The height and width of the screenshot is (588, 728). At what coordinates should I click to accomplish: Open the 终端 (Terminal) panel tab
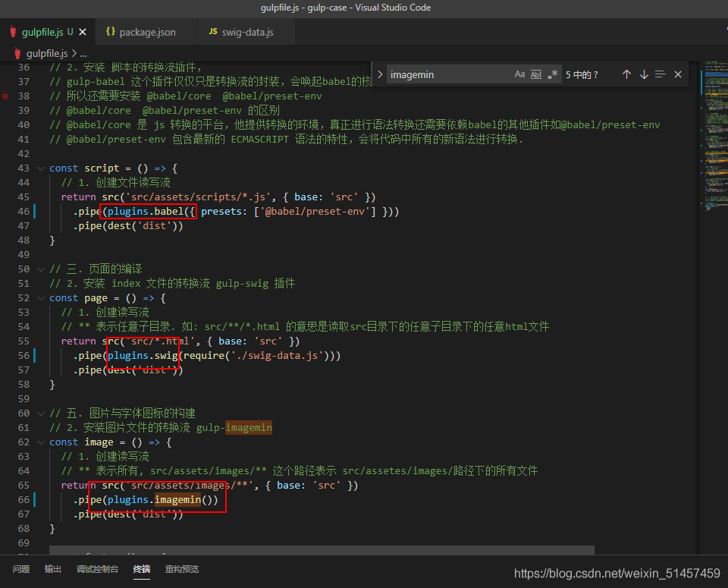[x=142, y=569]
